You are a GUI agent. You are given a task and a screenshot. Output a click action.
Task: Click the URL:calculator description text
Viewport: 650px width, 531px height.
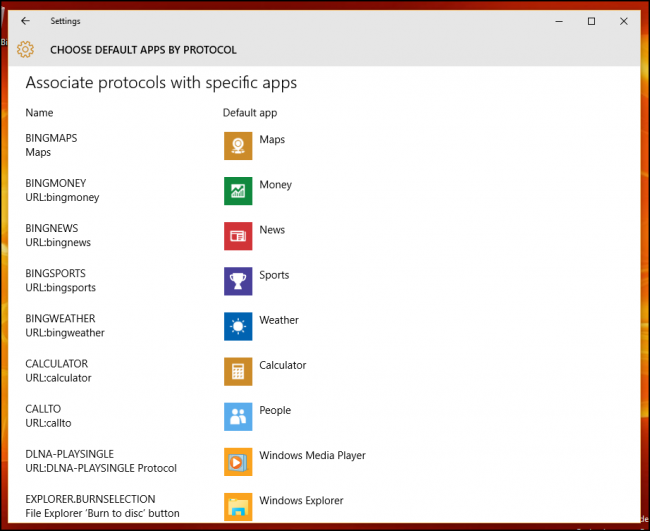click(x=58, y=378)
